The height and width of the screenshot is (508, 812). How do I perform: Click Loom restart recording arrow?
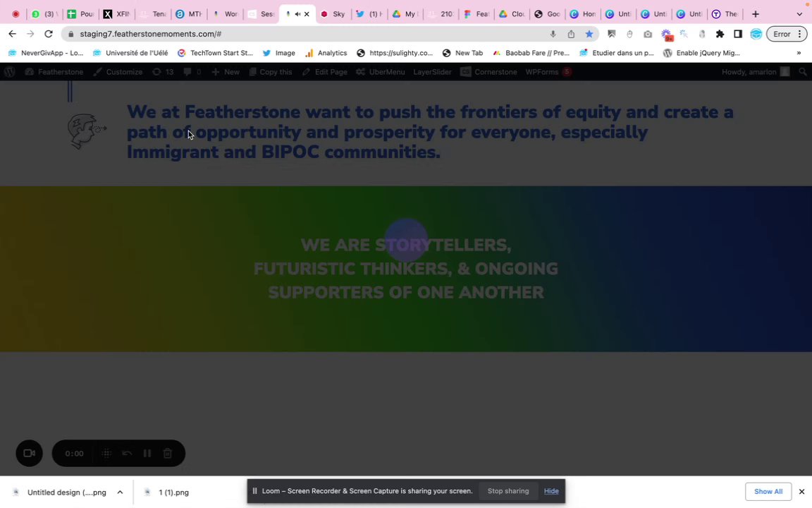(x=127, y=453)
